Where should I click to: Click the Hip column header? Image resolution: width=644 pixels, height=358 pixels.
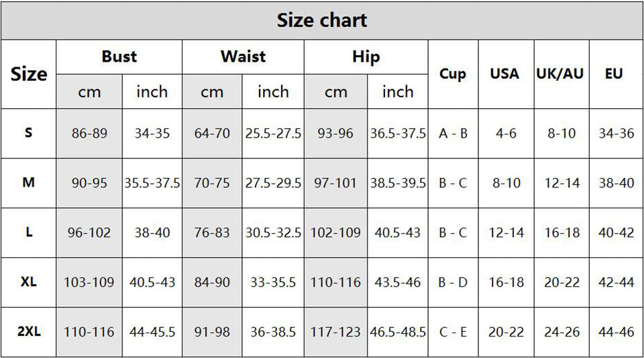[x=366, y=57]
